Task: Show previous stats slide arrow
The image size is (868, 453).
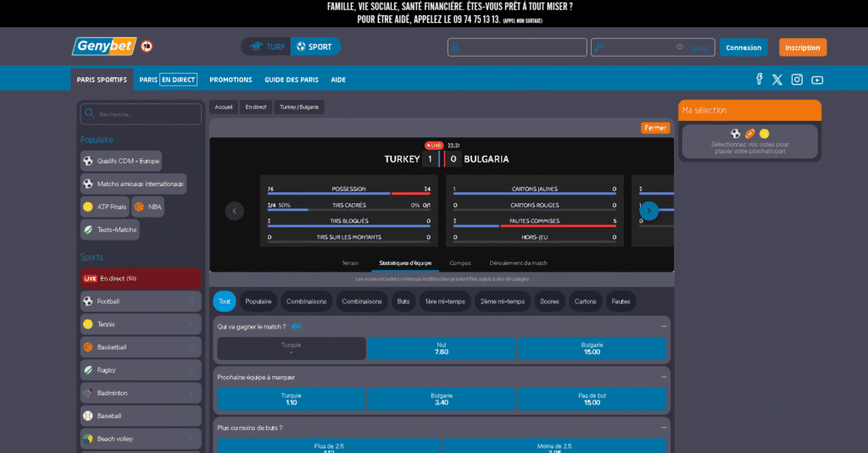Action: pyautogui.click(x=234, y=211)
